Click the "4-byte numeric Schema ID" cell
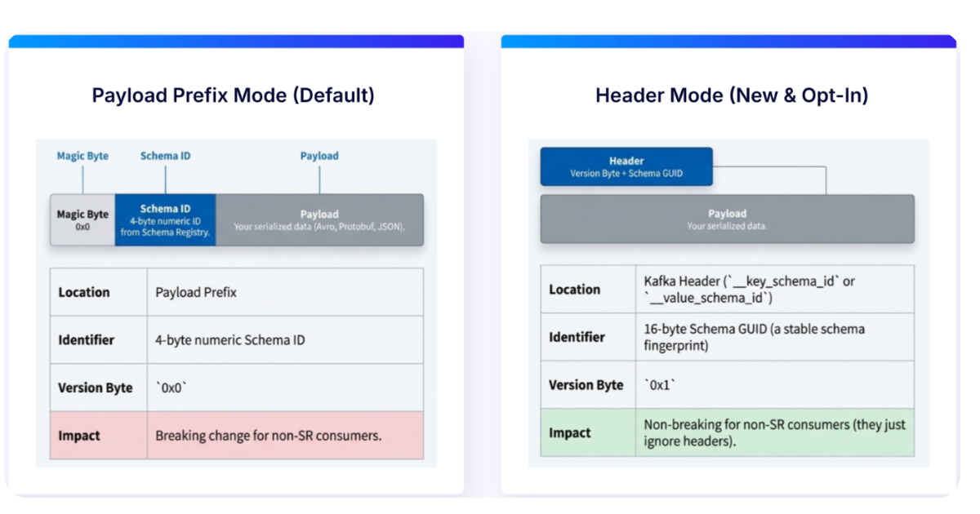The height and width of the screenshot is (514, 980). coord(285,340)
